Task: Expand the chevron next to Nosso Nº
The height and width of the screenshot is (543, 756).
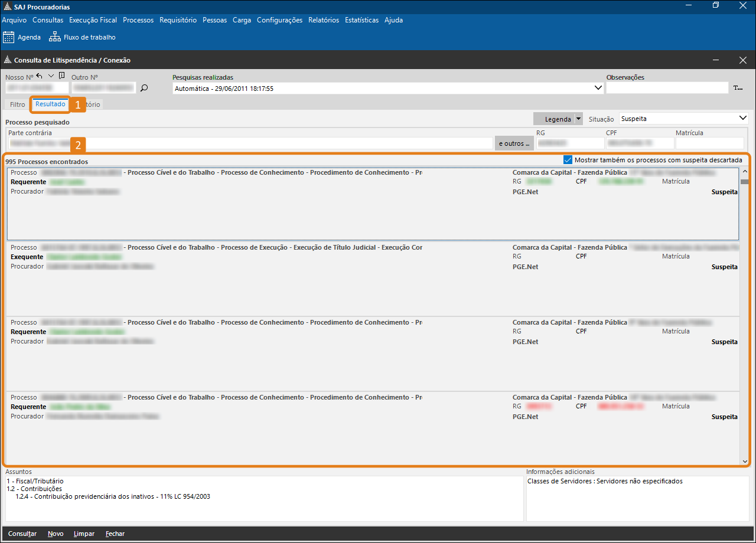Action: pyautogui.click(x=51, y=76)
